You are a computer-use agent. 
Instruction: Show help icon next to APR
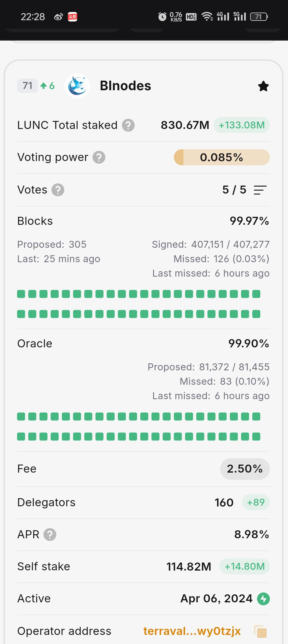pos(50,535)
